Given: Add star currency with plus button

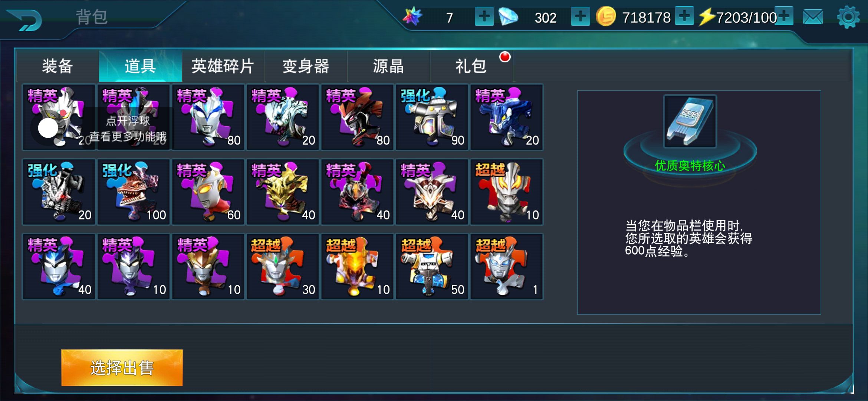Looking at the screenshot, I should click(x=484, y=17).
